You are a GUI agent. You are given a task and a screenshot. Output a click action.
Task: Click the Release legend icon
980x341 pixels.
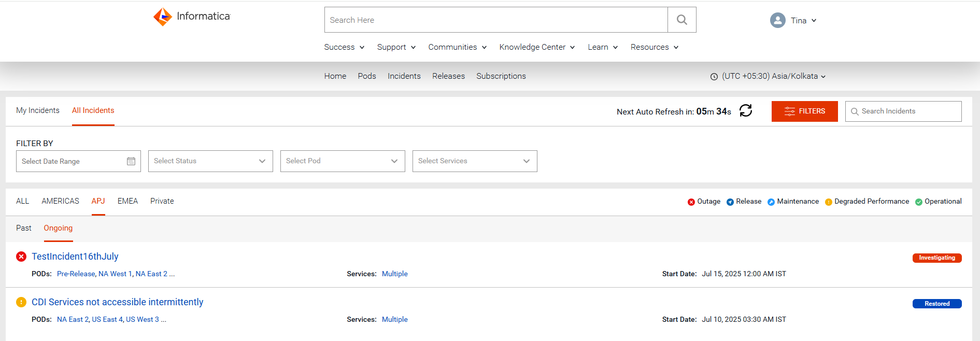tap(730, 202)
